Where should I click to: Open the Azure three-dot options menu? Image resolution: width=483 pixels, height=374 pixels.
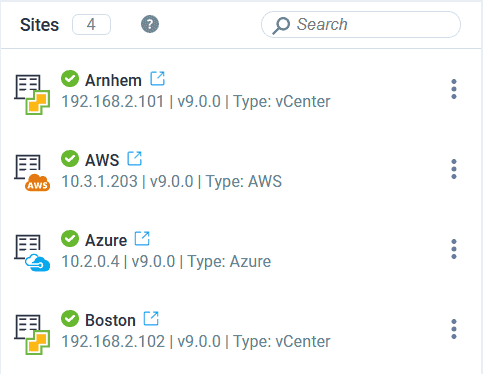(454, 249)
